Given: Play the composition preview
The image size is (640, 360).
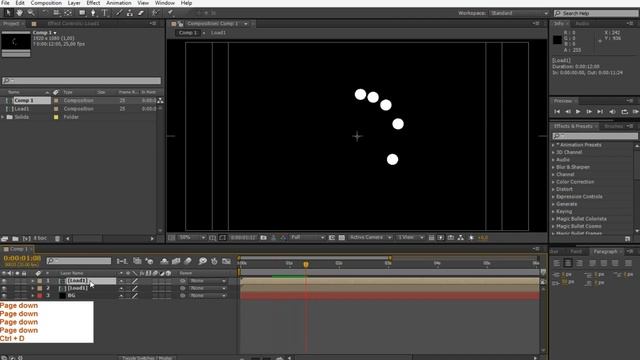Looking at the screenshot, I should point(578,111).
